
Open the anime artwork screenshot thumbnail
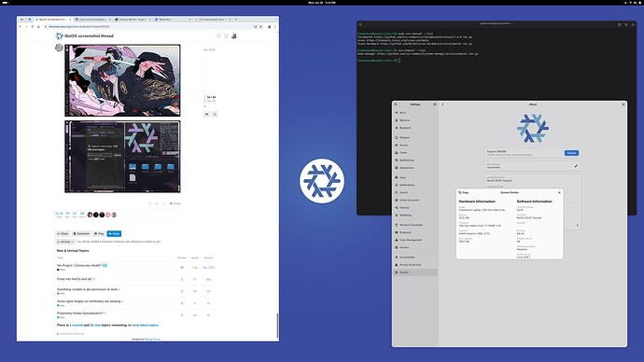[122, 80]
